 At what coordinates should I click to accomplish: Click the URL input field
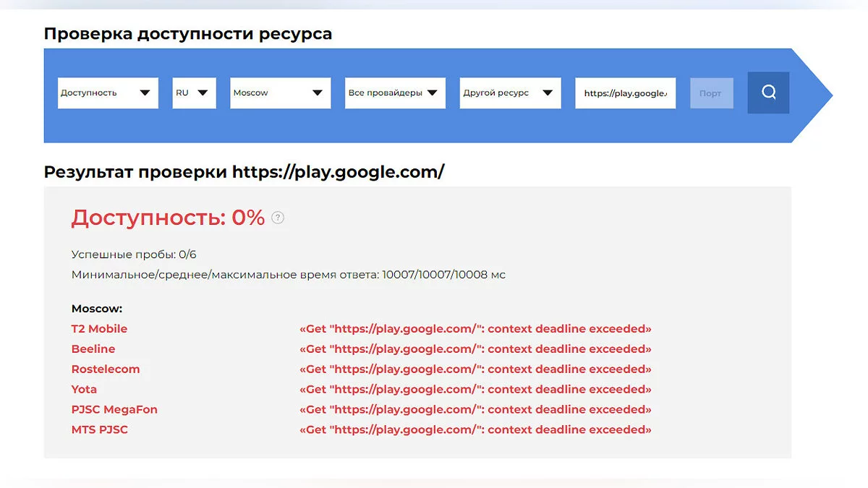click(x=625, y=93)
